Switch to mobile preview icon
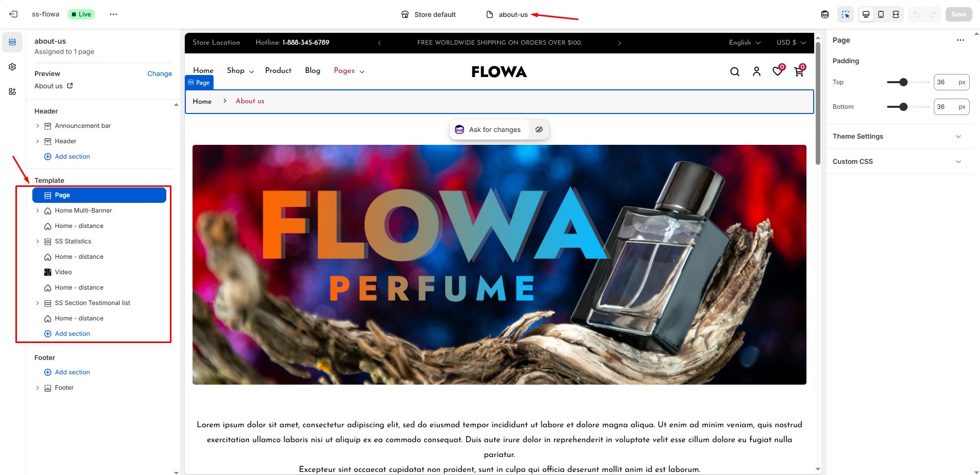The height and width of the screenshot is (475, 980). pos(881,14)
